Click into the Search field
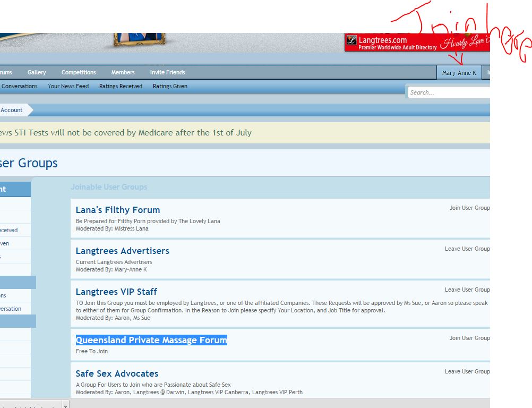Screen dimensions: 532x408 (449, 92)
